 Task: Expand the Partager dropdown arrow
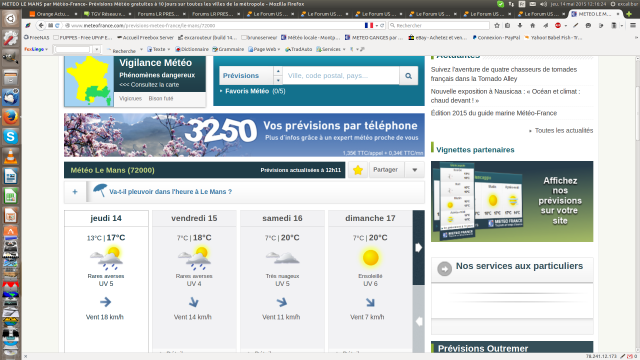pyautogui.click(x=415, y=170)
